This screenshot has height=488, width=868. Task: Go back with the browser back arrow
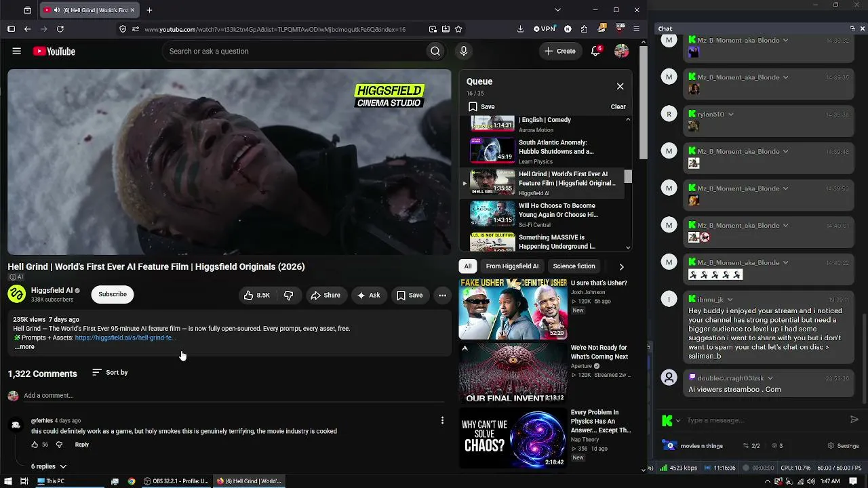(27, 29)
